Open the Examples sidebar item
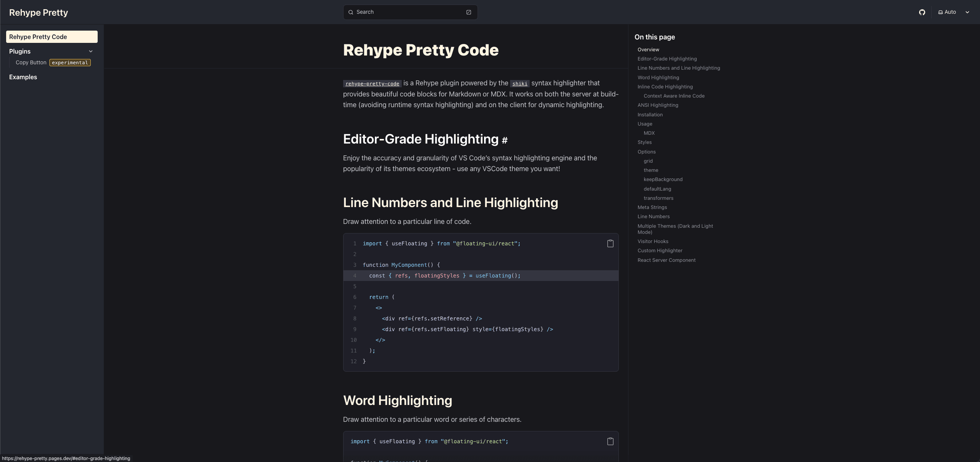The height and width of the screenshot is (462, 980). click(23, 77)
